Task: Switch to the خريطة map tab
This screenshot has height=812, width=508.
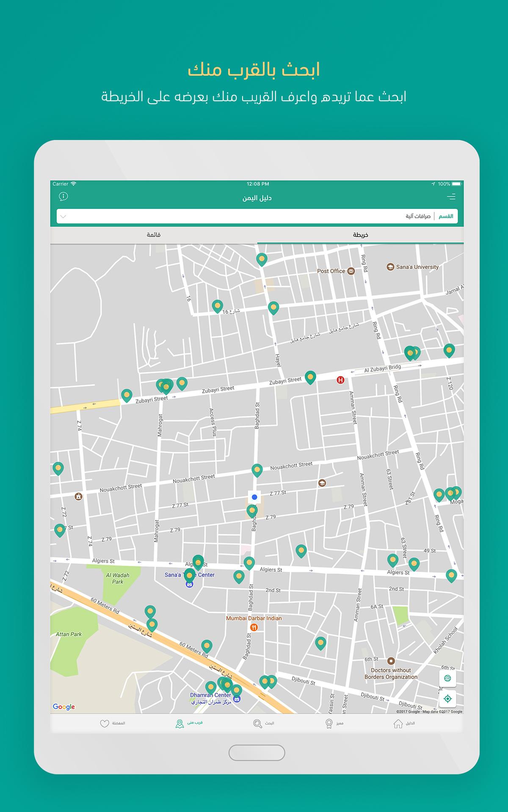Action: click(361, 235)
